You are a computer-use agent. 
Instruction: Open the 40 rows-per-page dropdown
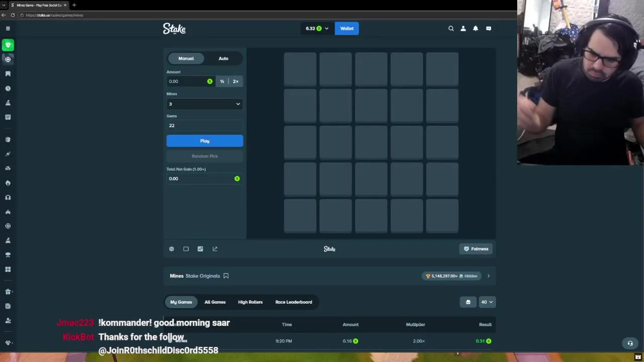pyautogui.click(x=487, y=302)
